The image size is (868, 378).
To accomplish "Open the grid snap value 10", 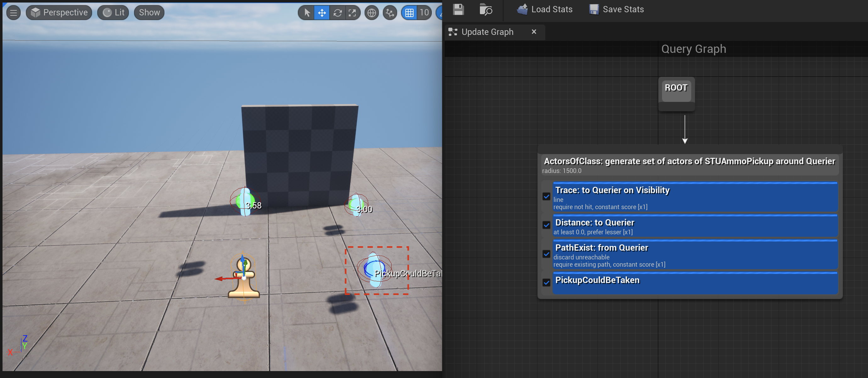I will [424, 13].
